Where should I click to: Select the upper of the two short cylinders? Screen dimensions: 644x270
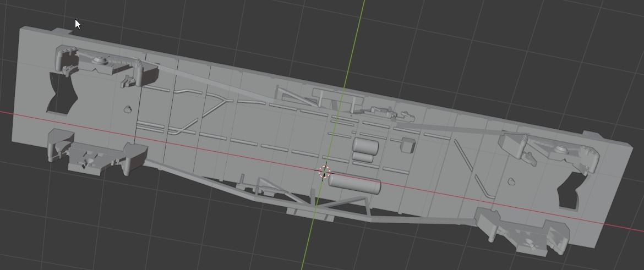(365, 146)
